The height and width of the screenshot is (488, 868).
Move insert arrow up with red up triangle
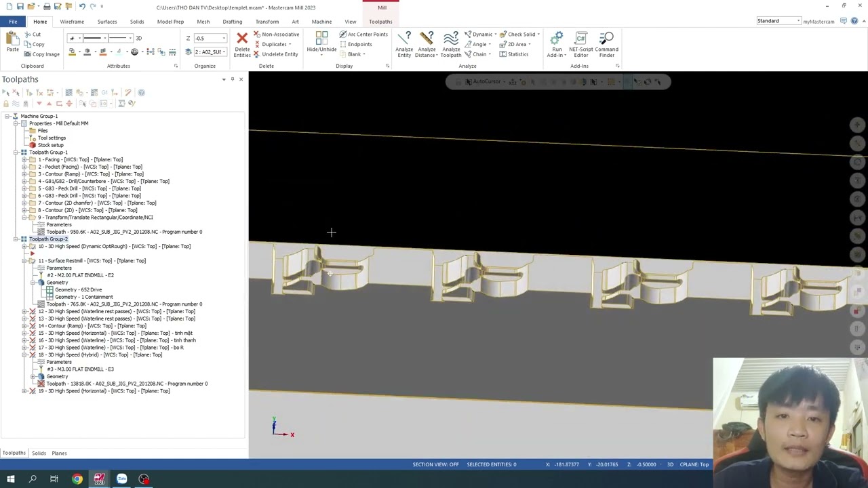[x=49, y=104]
